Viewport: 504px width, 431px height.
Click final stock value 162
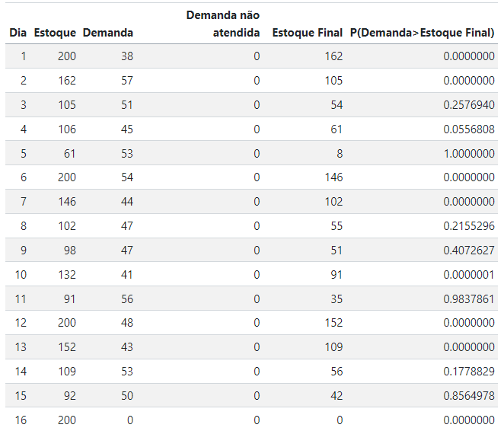pos(333,56)
